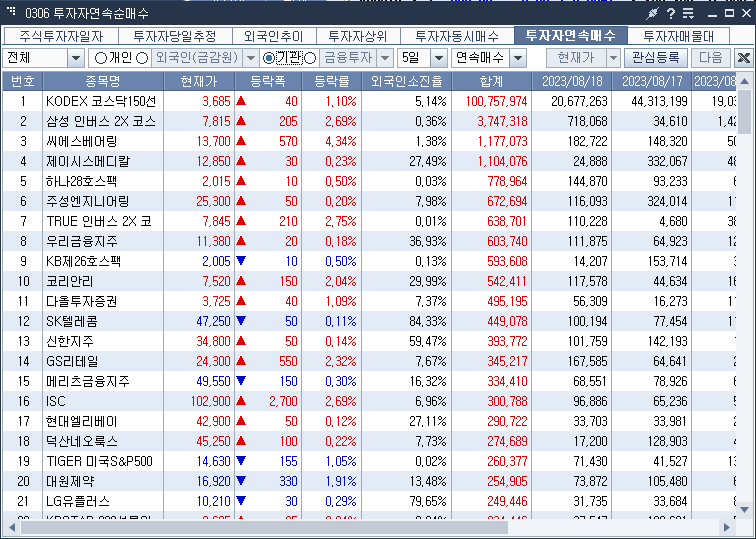Select the TRUE 인버스 2X row name

point(99,221)
